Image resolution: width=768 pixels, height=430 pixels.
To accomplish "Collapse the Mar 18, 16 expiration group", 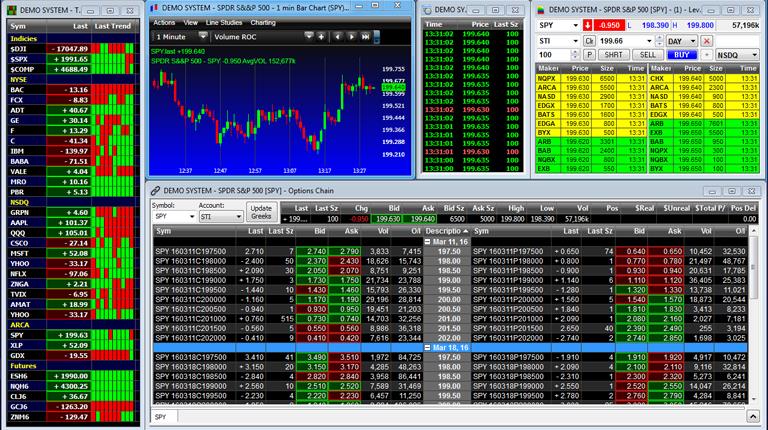I will [x=427, y=348].
